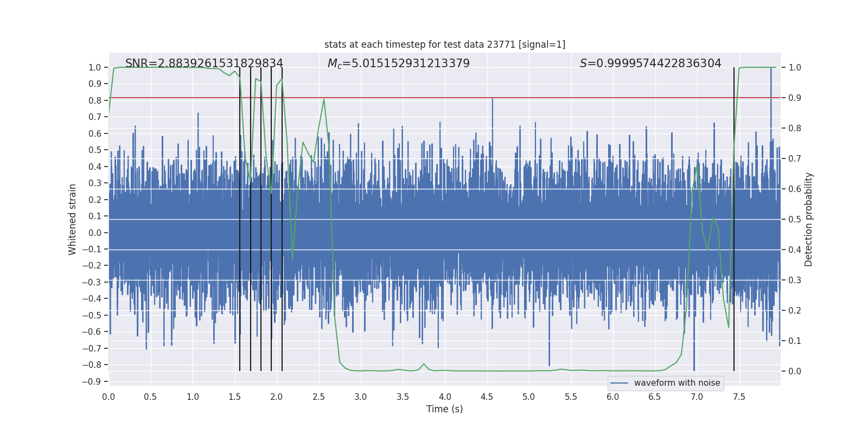Screen dimensions: 868x434
Task: Click the black vertical marker line near 7.5 s
Action: [x=734, y=219]
